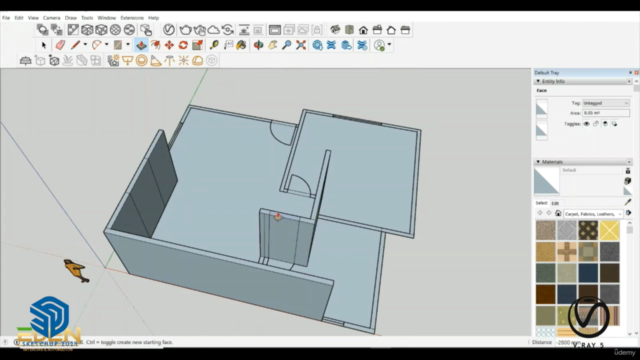Viewport: 640px width, 360px height.
Task: Toggle receive shadows in Entity Info
Action: [x=605, y=124]
